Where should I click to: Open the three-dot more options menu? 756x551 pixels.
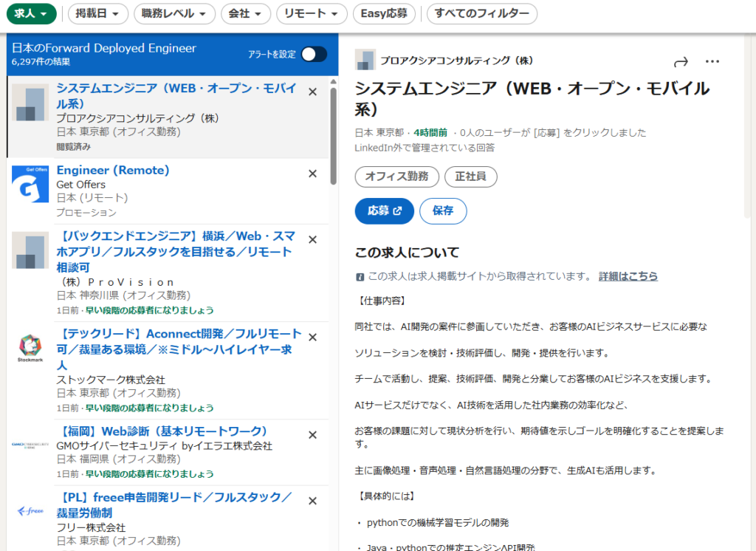pyautogui.click(x=712, y=62)
